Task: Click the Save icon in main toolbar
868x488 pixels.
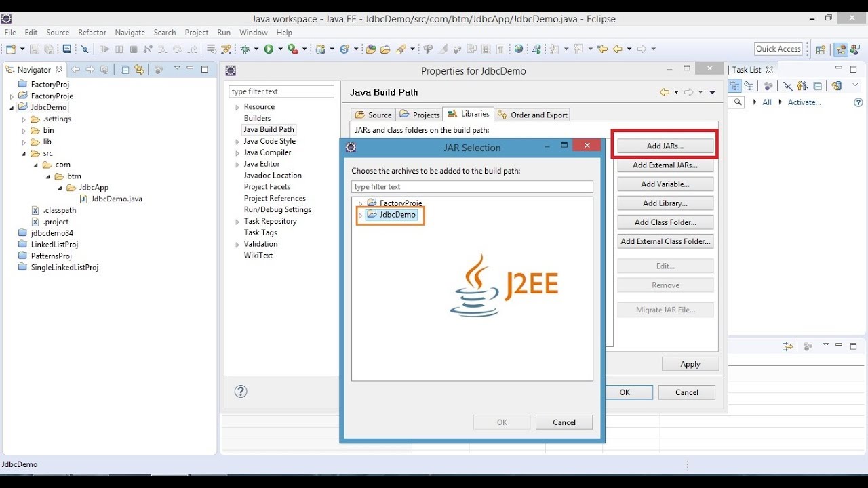Action: click(x=34, y=49)
